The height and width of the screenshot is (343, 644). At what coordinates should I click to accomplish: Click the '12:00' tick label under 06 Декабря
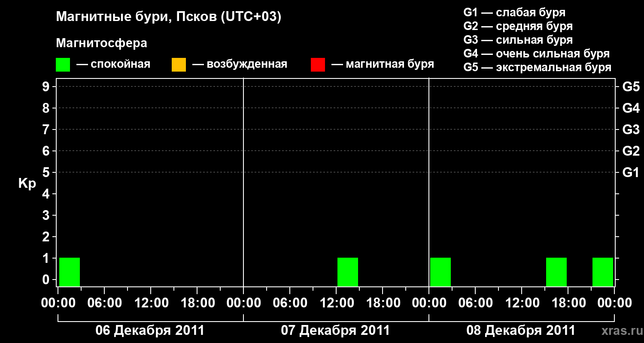pos(151,303)
